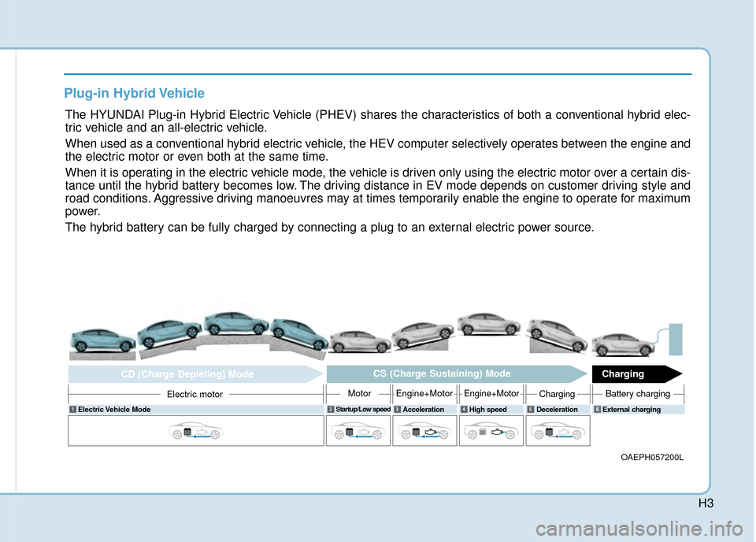Click the number 5 badge icon
The height and width of the screenshot is (542, 756).
tap(530, 410)
